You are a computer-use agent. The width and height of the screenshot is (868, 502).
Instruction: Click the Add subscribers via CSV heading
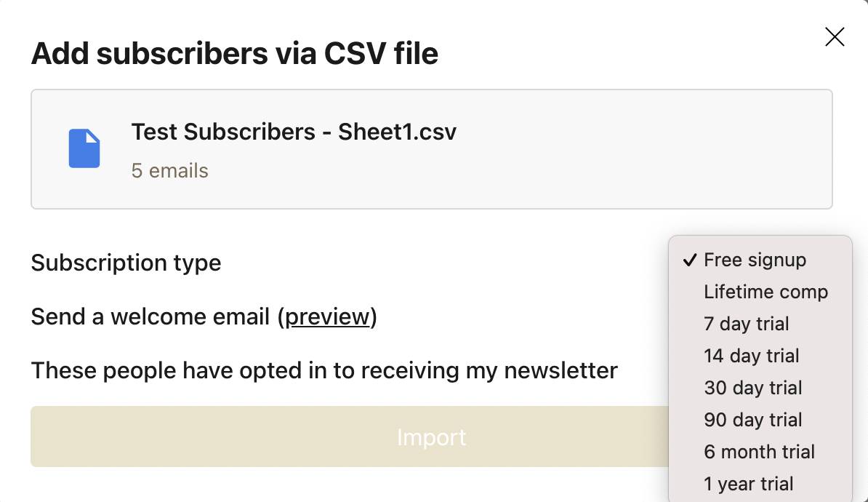pos(235,54)
